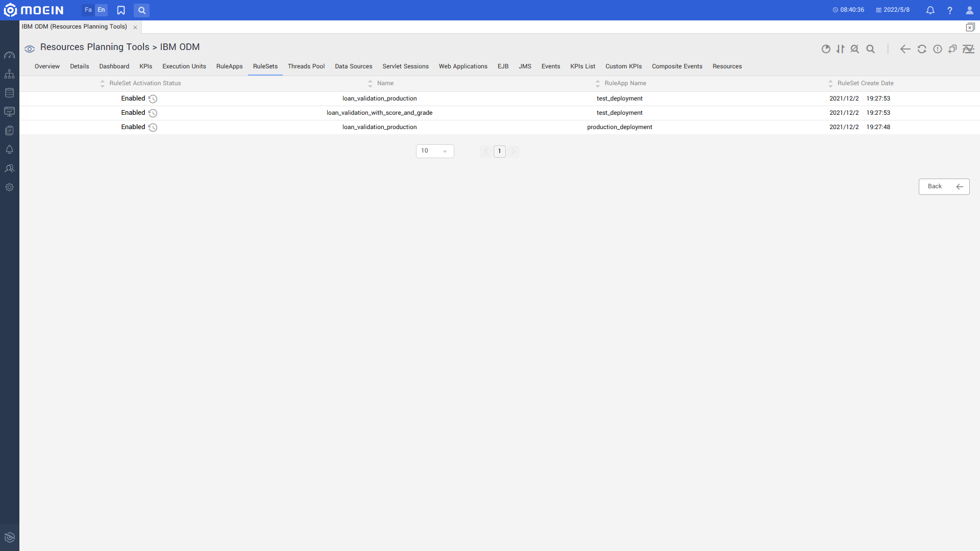
Task: Open the sidebar settings gear icon
Action: (x=9, y=187)
